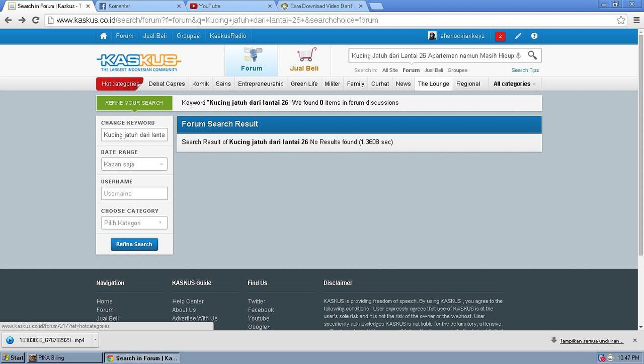Open a new browser tab
644x364 pixels.
point(376,6)
